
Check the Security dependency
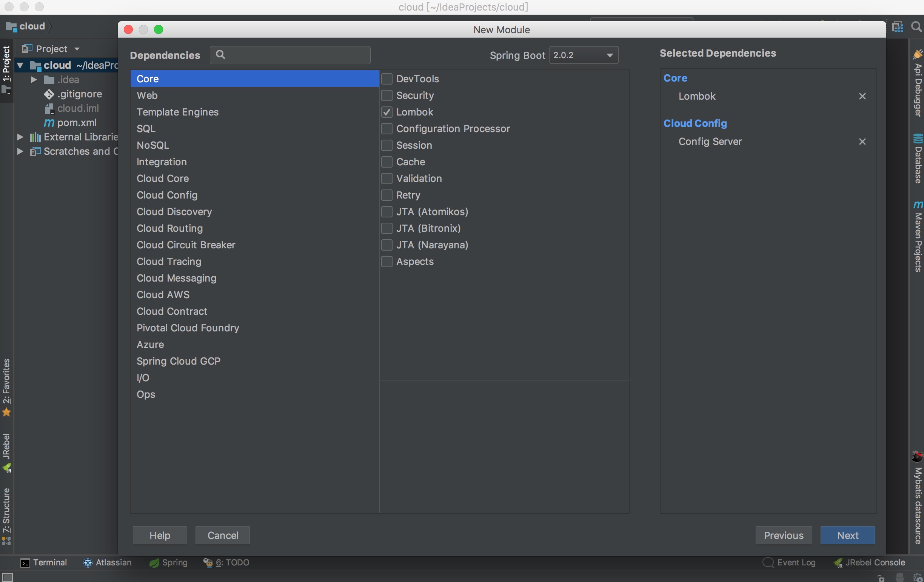coord(387,95)
